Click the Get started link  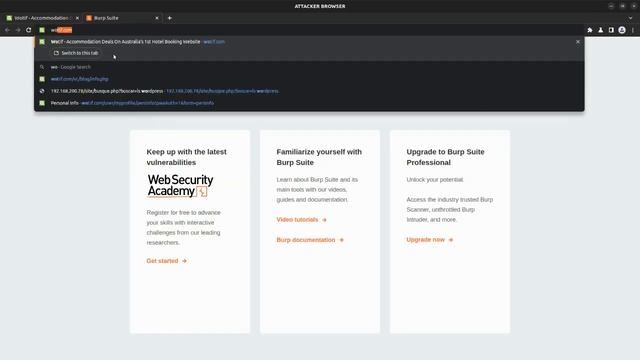pyautogui.click(x=167, y=261)
